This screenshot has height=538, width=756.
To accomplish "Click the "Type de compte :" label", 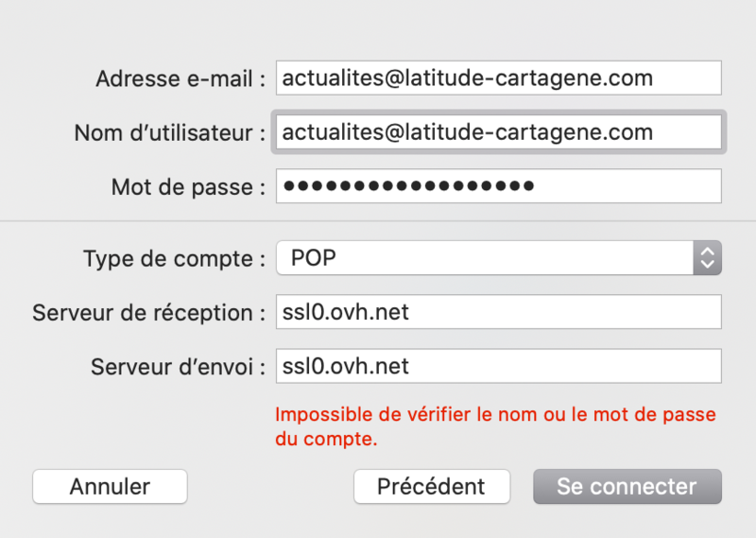I will (x=174, y=259).
